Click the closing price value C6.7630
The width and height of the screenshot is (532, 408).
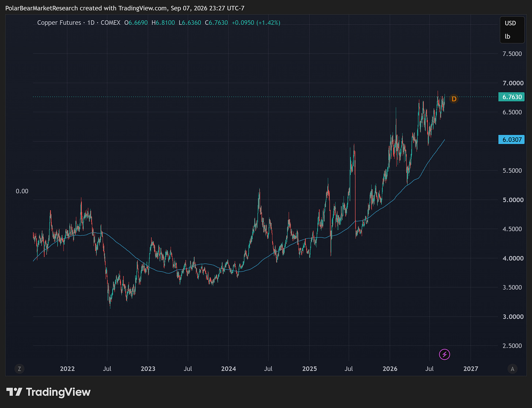click(x=216, y=23)
